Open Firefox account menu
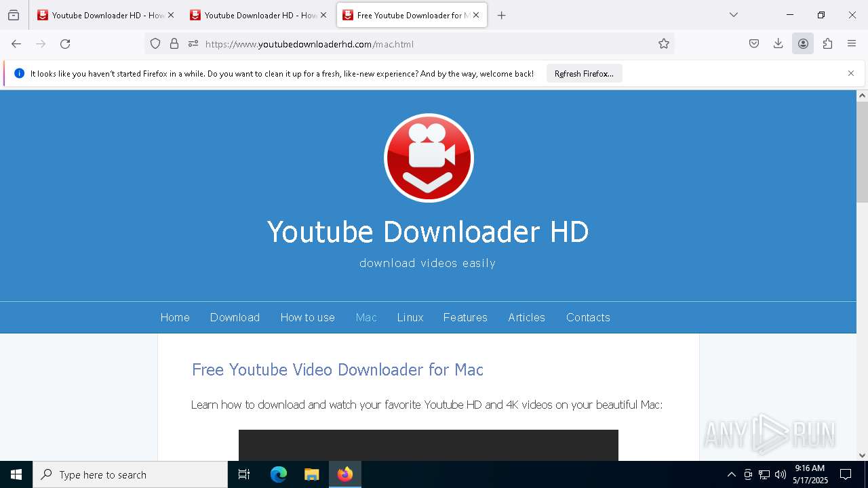Screen dimensions: 868x488 click(803, 44)
